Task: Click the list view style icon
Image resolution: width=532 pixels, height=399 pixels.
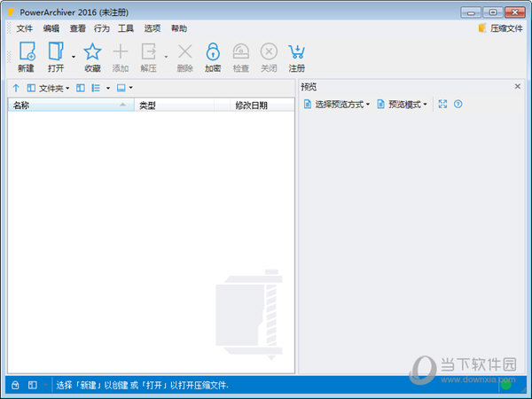Action: [96, 88]
